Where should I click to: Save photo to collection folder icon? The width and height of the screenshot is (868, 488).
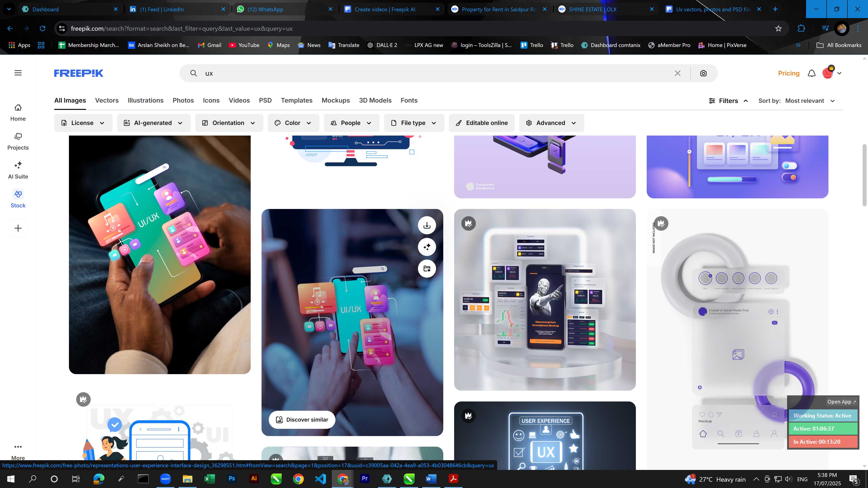coord(427,268)
